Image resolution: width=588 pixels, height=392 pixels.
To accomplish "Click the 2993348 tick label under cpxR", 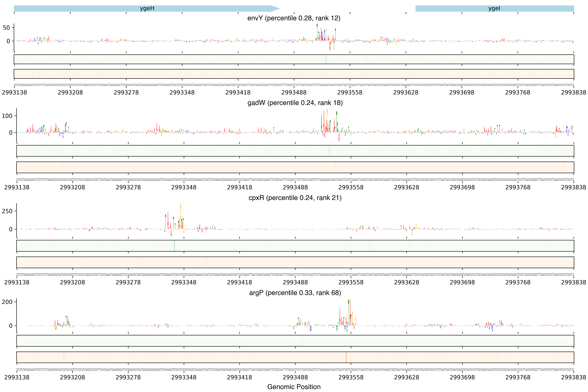I will coord(184,282).
